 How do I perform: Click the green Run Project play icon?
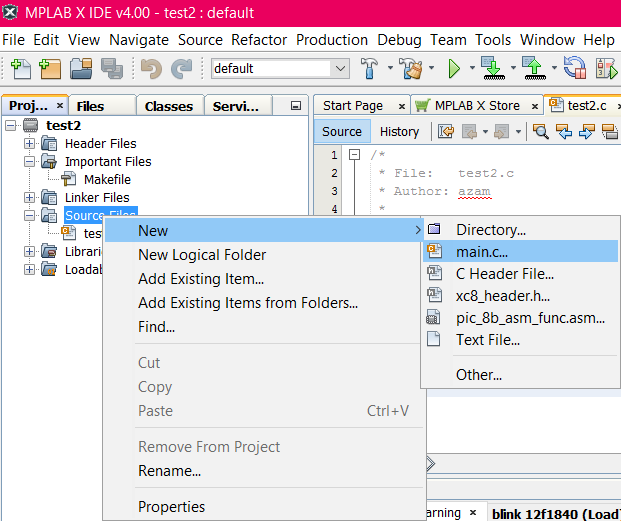coord(454,68)
